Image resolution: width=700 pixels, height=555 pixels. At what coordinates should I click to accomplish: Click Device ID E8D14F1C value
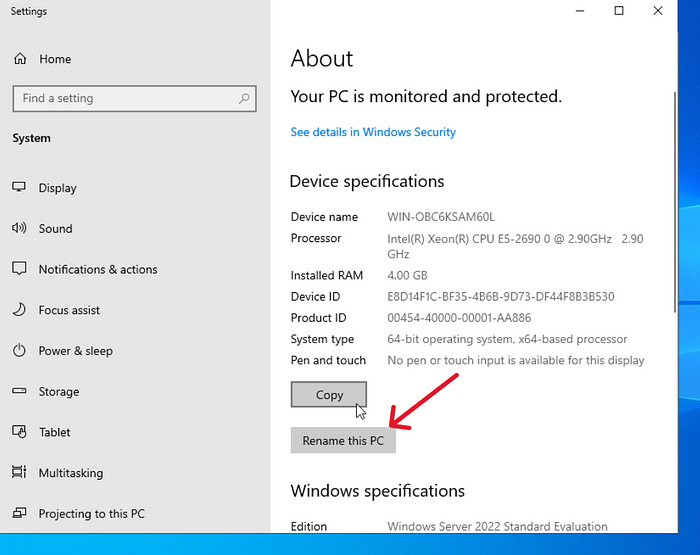tap(500, 297)
